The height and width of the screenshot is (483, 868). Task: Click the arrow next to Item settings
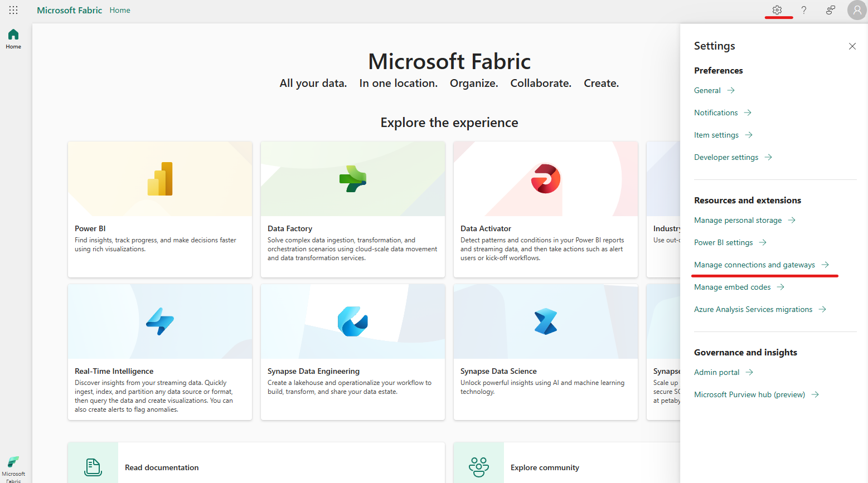749,135
